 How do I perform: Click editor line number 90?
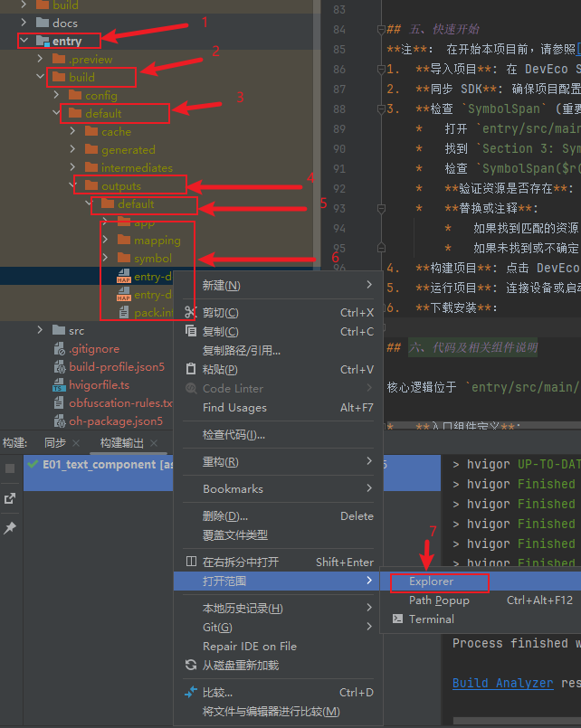(x=339, y=148)
